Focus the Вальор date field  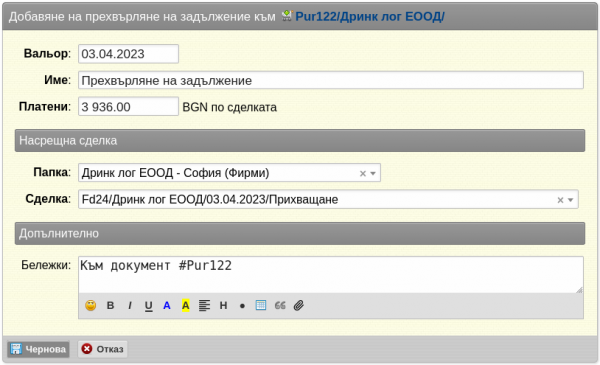click(129, 54)
